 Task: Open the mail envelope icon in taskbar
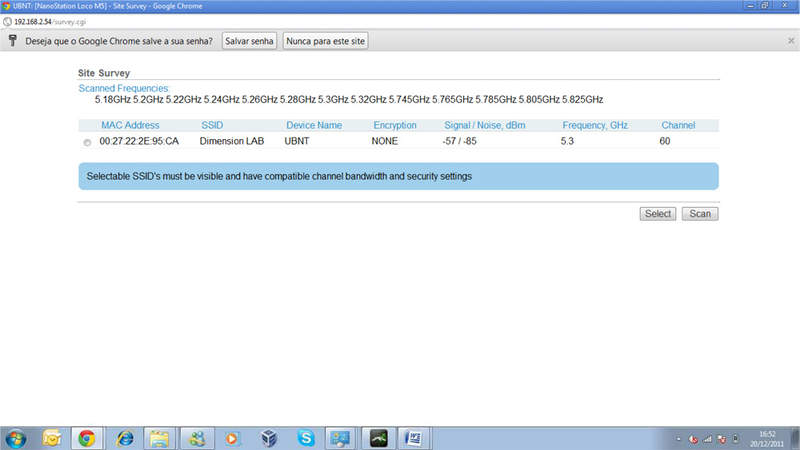coord(52,438)
